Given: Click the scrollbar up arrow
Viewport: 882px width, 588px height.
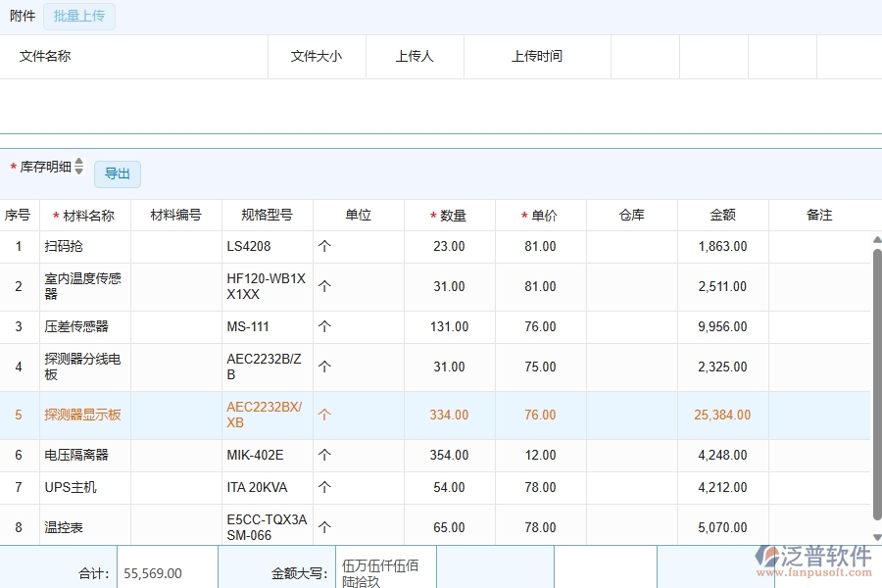Looking at the screenshot, I should (875, 239).
